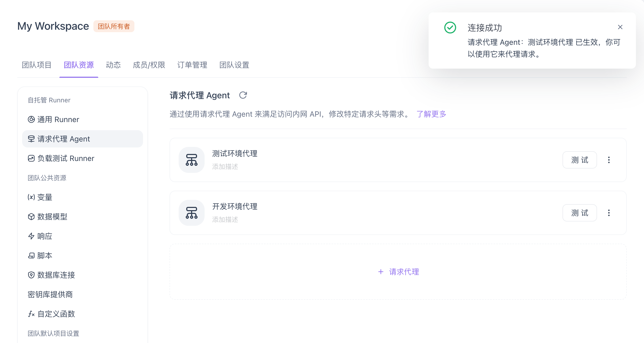This screenshot has width=644, height=343.
Task: Click the 了解更多 link
Action: point(431,114)
